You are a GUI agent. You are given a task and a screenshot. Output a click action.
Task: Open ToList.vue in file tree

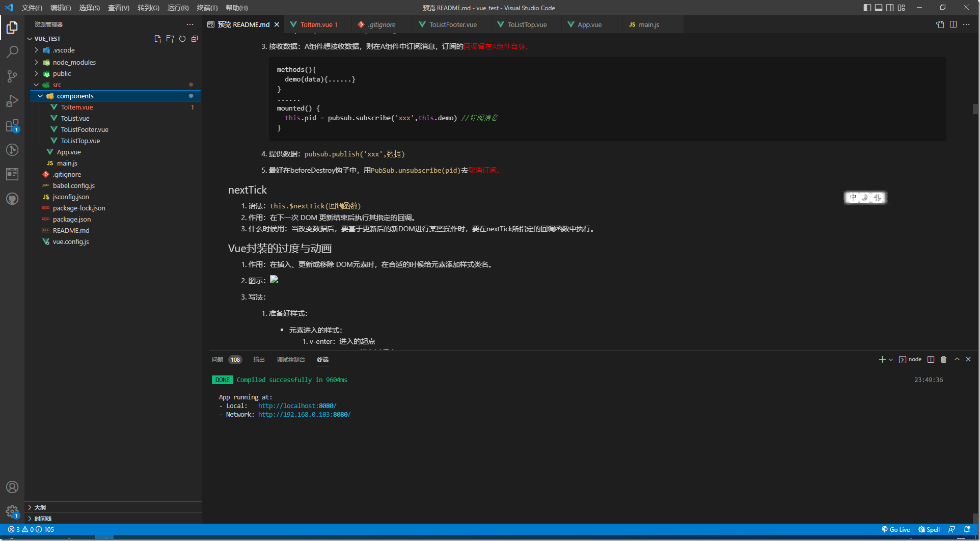click(116, 118)
